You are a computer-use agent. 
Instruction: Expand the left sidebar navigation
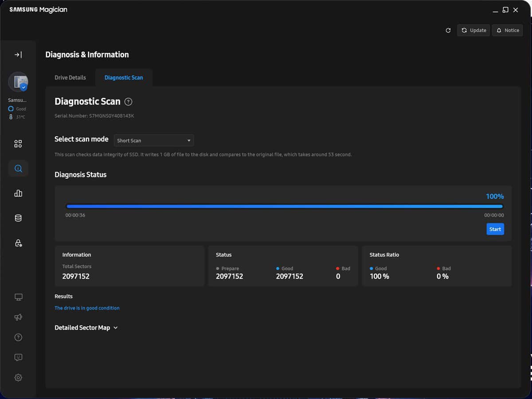click(18, 55)
